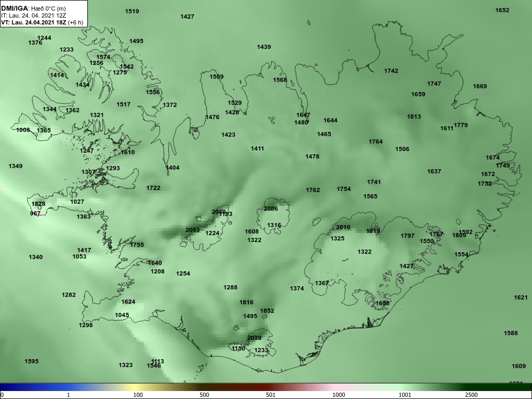
Task: Click the map value 1722
Action: 153,188
